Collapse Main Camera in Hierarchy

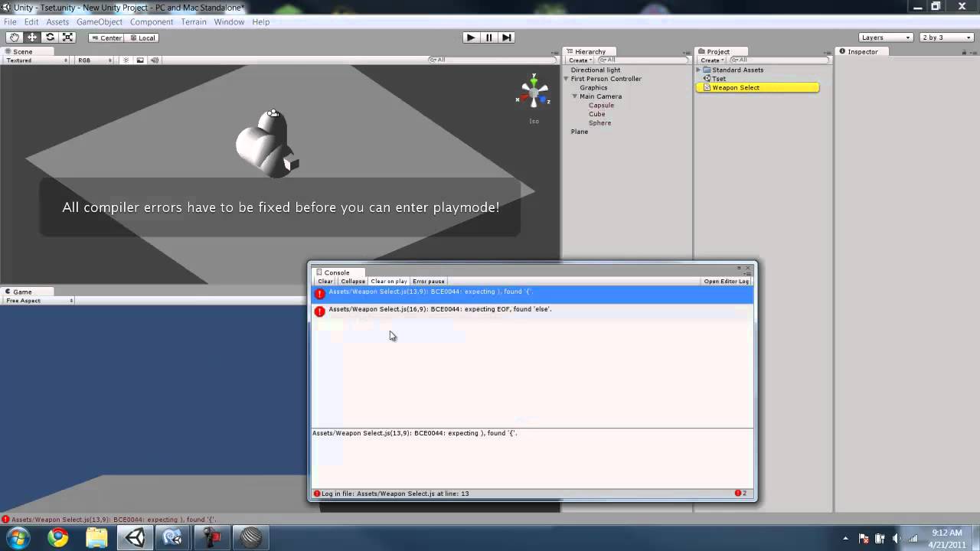(575, 96)
